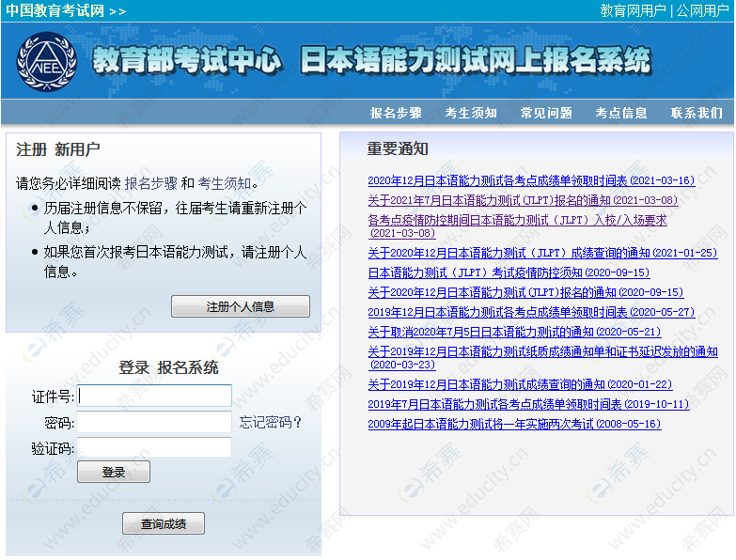The image size is (736, 560).
Task: Click the 忘记密码? link
Action: pyautogui.click(x=270, y=422)
